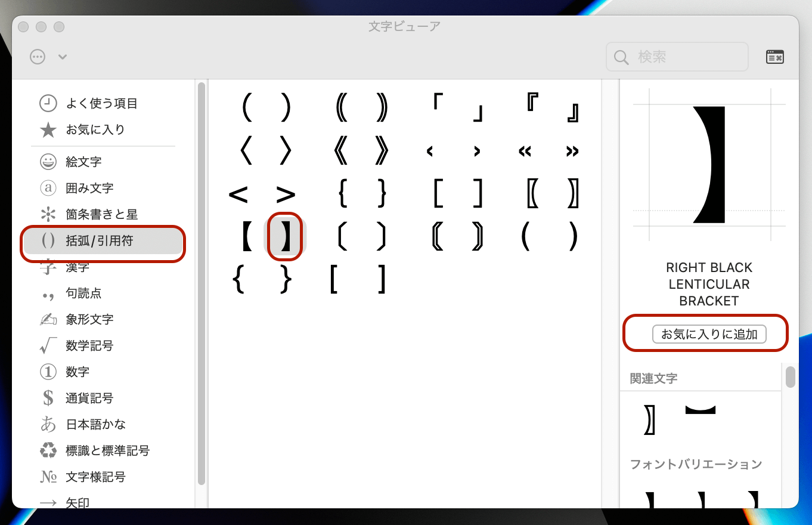
Task: Open the ellipsis action menu in toolbar
Action: 38,57
